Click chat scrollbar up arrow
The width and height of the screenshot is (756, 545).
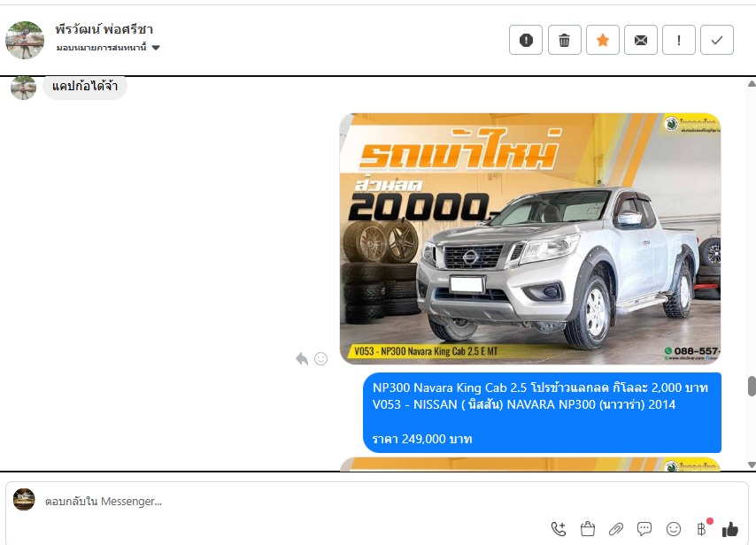click(x=752, y=83)
